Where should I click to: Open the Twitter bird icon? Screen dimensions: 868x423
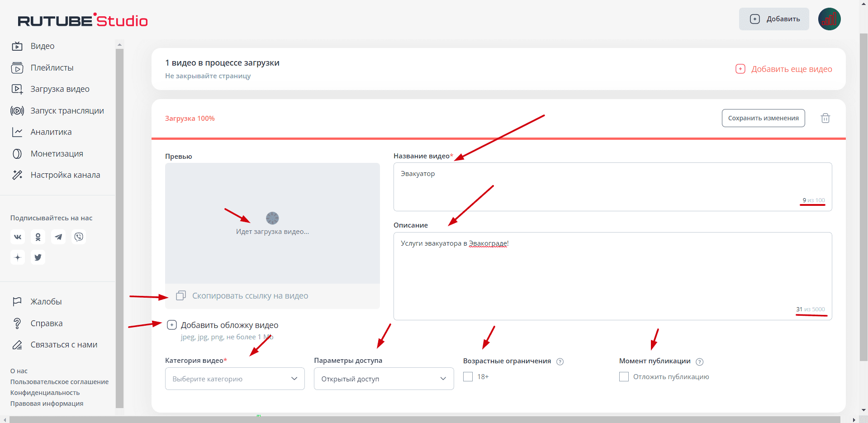point(38,257)
